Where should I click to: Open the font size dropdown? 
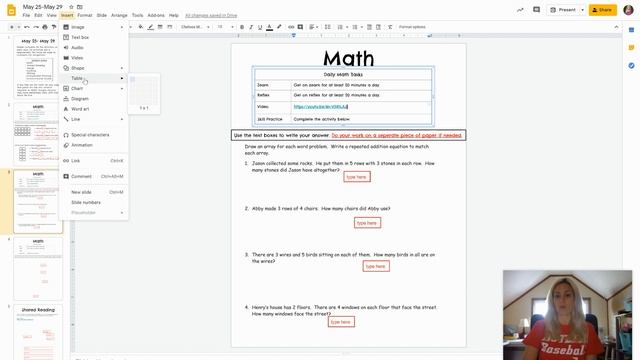point(225,27)
